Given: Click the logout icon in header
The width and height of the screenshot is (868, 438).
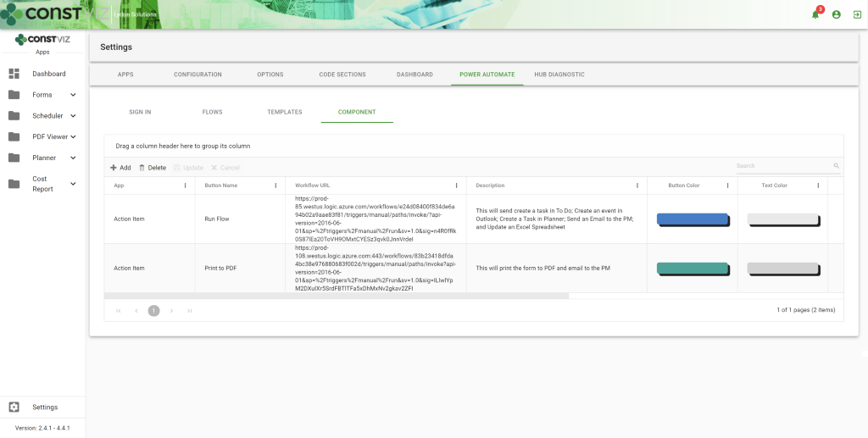Looking at the screenshot, I should click(857, 14).
